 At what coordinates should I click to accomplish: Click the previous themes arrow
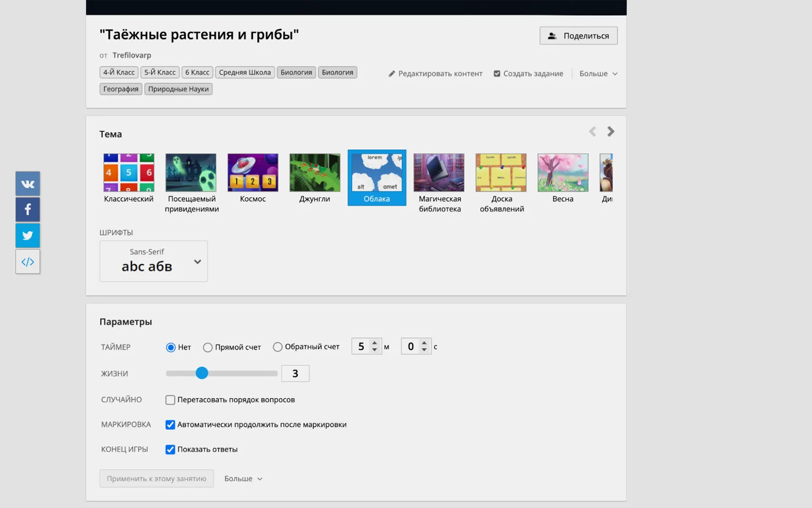coord(593,131)
